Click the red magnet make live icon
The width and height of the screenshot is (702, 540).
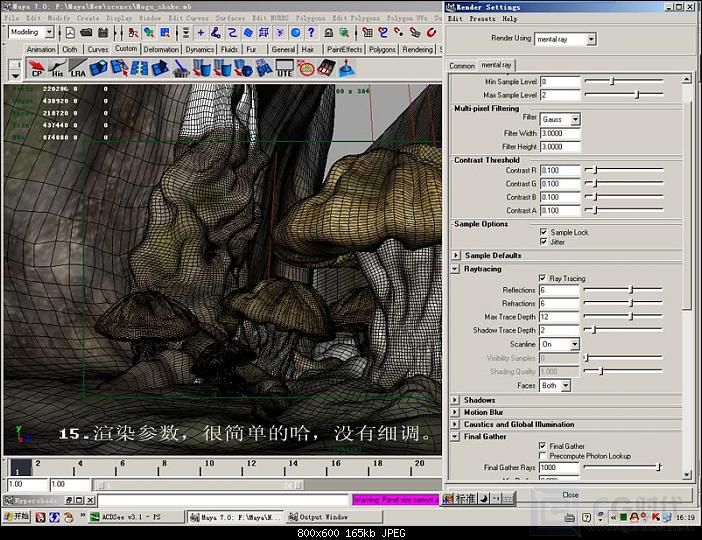[431, 33]
